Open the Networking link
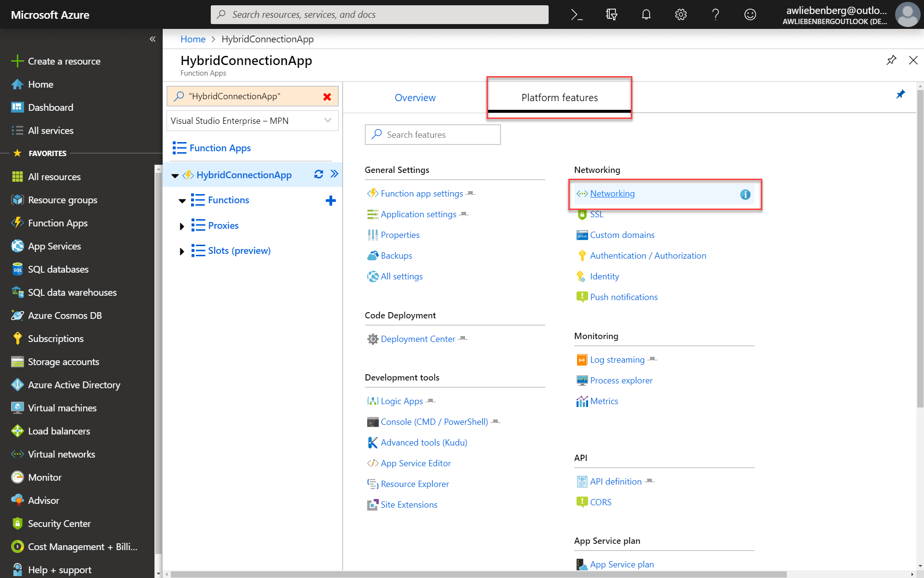Screen dimensions: 924x578 612,194
